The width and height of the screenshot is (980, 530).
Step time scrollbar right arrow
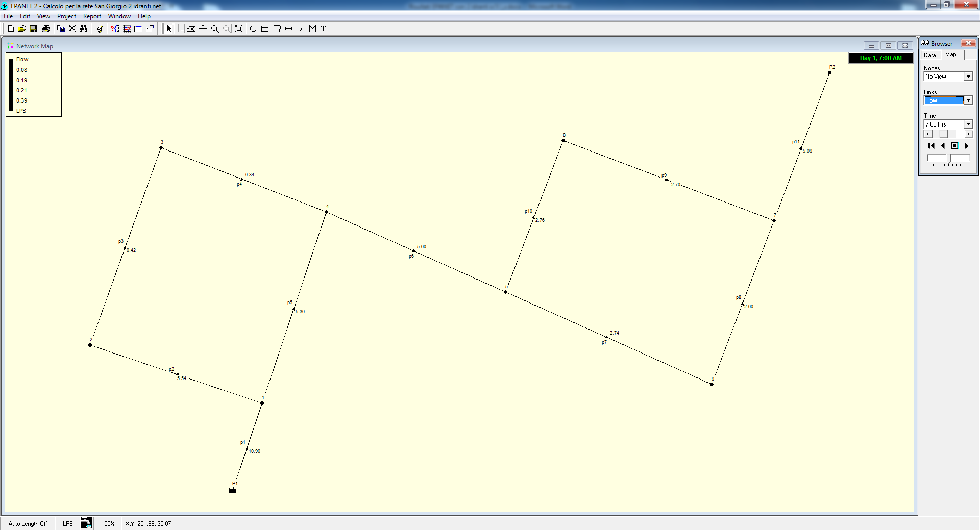click(968, 134)
